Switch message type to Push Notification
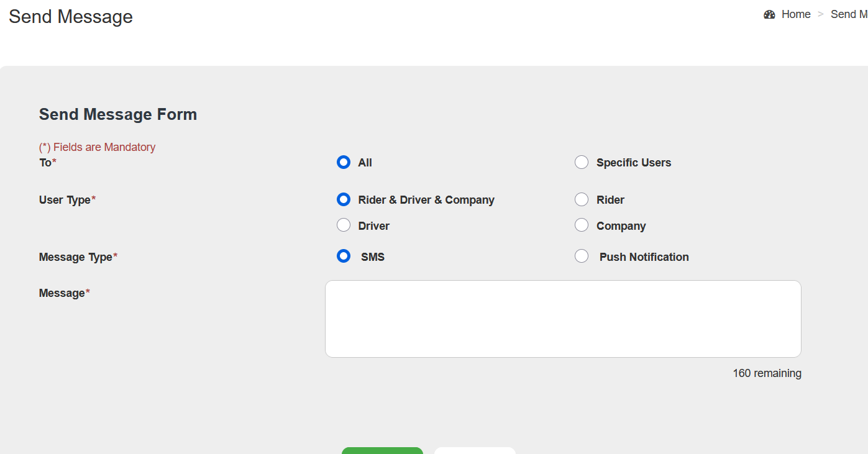 pyautogui.click(x=582, y=257)
